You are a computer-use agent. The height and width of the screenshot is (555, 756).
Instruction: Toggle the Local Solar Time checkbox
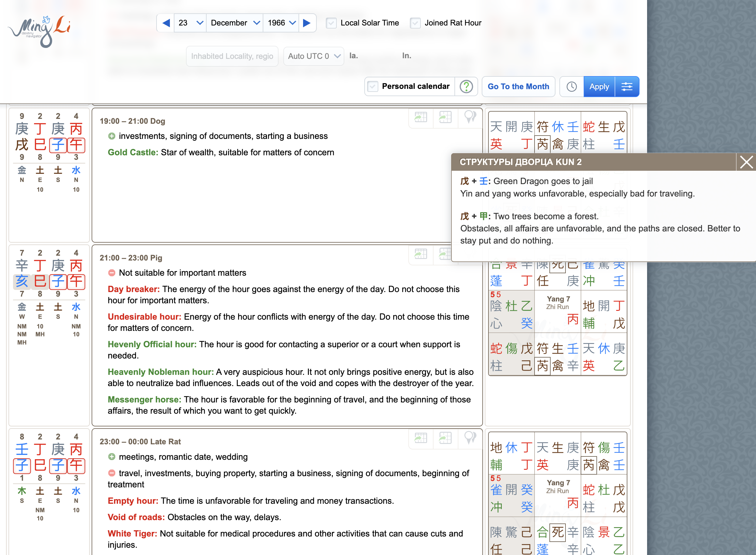pos(331,23)
